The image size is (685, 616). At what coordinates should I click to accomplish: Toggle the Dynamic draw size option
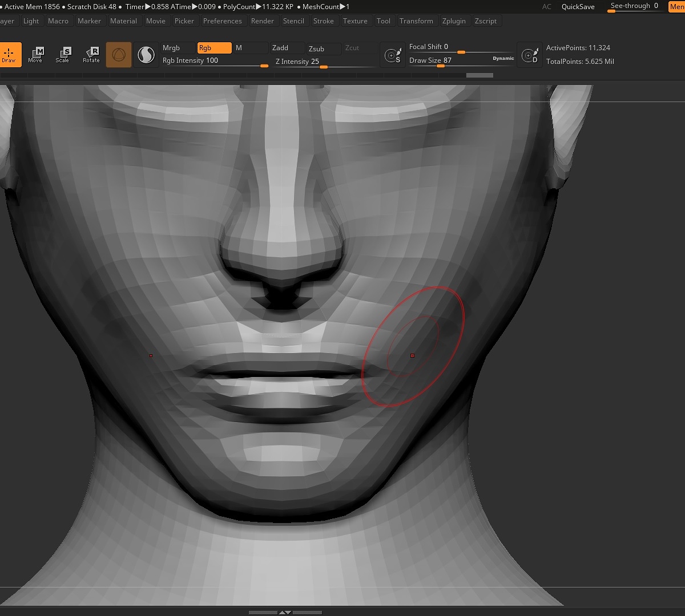[x=503, y=58]
